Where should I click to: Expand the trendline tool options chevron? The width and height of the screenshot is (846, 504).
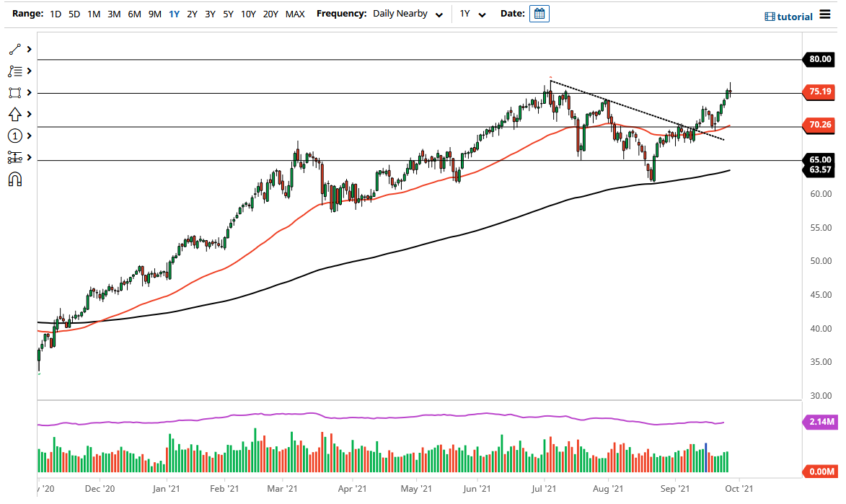click(30, 49)
